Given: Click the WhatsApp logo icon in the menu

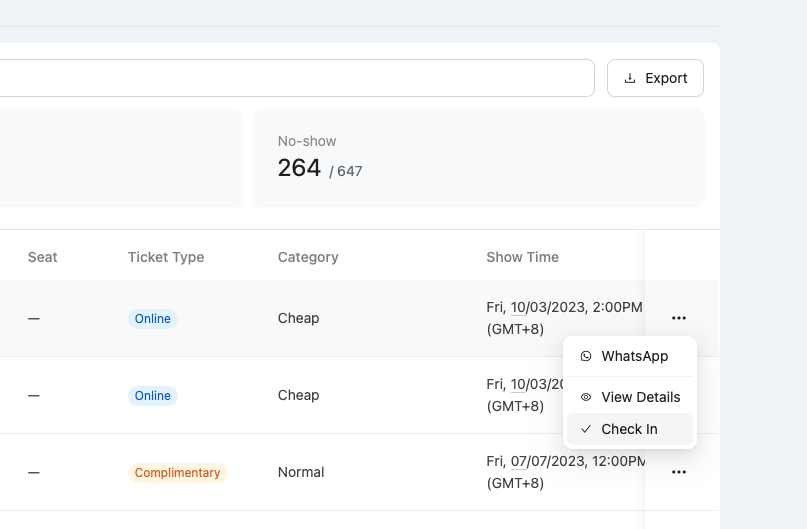Looking at the screenshot, I should coord(586,356).
